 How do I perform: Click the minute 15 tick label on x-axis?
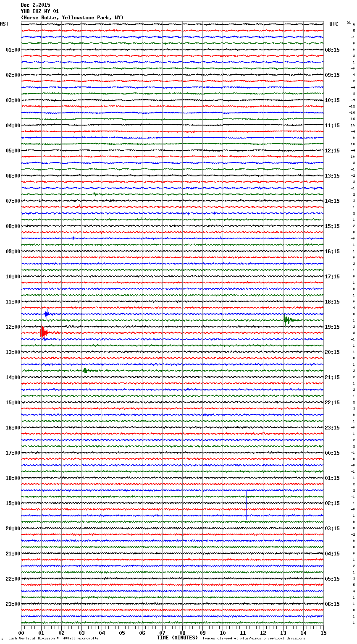tap(323, 633)
